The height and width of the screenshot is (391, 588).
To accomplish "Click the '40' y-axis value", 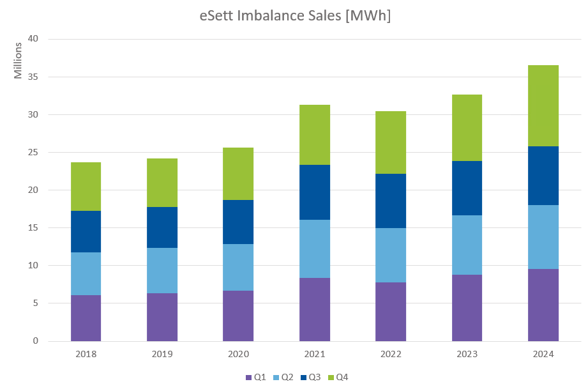I will (33, 38).
